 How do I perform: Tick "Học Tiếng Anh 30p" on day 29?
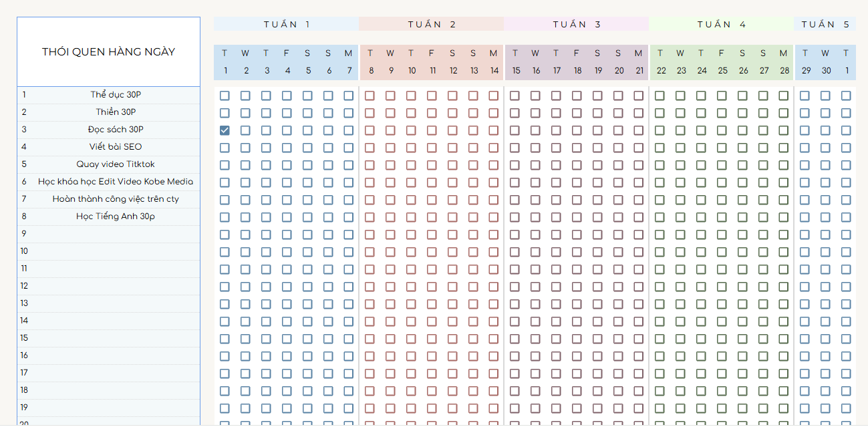pos(805,217)
